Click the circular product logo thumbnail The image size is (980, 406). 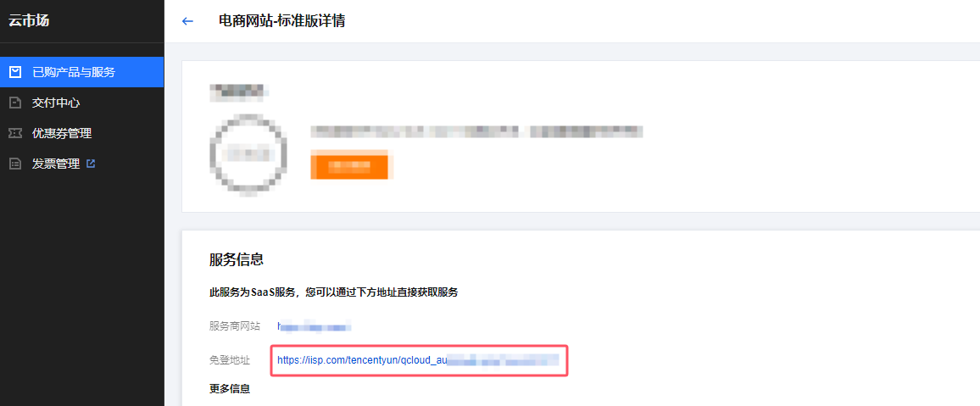pyautogui.click(x=248, y=153)
